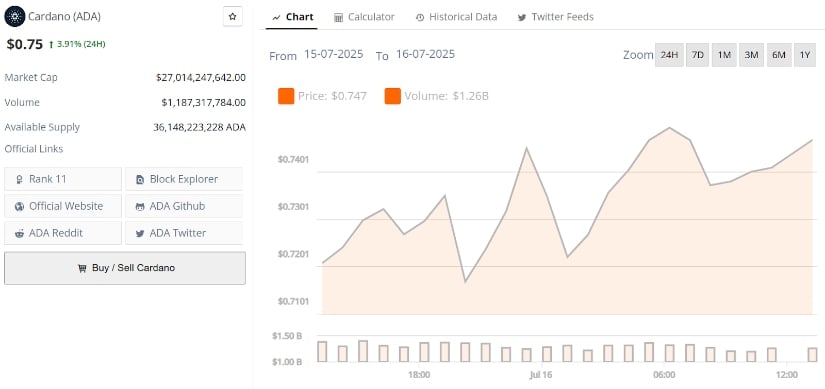Open the Block Explorer link

tap(184, 179)
